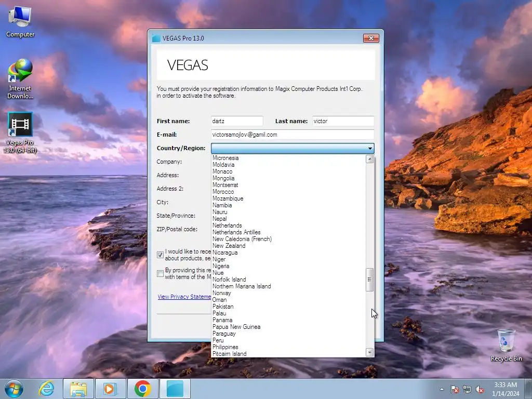Select the Vegas Pro 13.0 desktop shortcut
532x399 pixels.
(x=20, y=132)
